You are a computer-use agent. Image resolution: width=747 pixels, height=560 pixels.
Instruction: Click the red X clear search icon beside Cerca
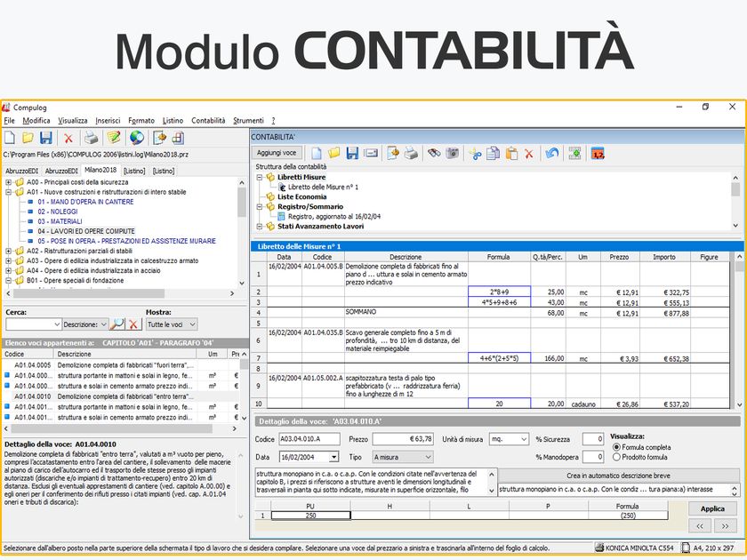coord(133,324)
